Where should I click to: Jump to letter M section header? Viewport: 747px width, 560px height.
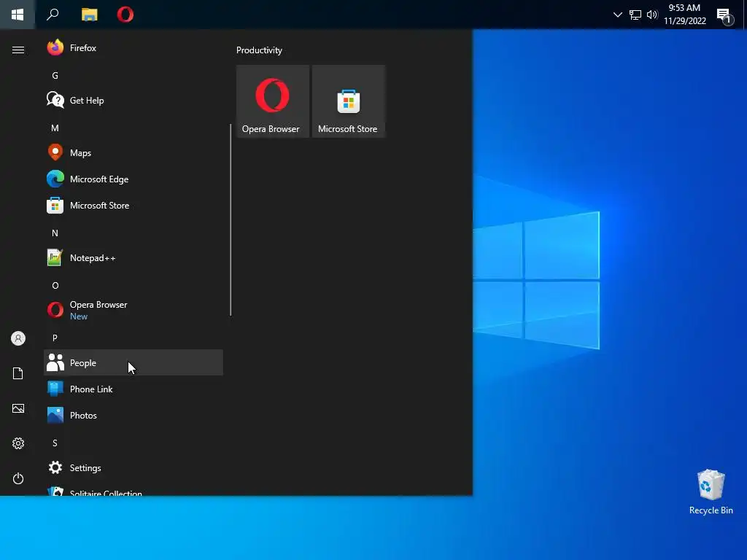(x=55, y=128)
